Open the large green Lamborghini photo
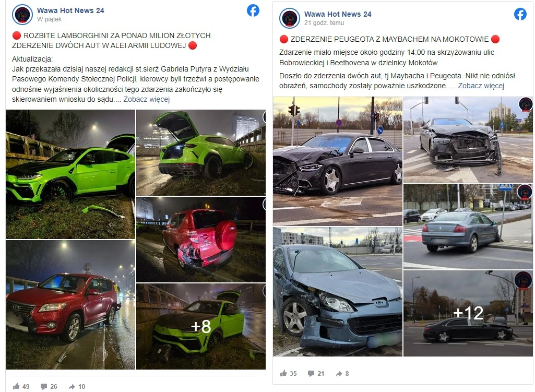 pos(70,174)
